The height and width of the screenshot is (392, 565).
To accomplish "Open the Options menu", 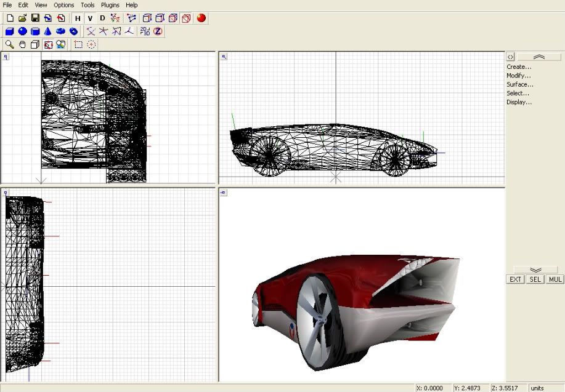I will coord(64,5).
